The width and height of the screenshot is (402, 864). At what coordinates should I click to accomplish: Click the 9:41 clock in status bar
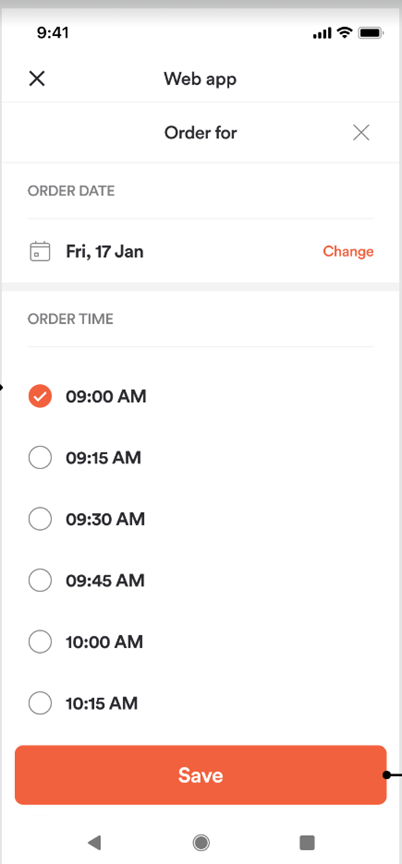[52, 33]
